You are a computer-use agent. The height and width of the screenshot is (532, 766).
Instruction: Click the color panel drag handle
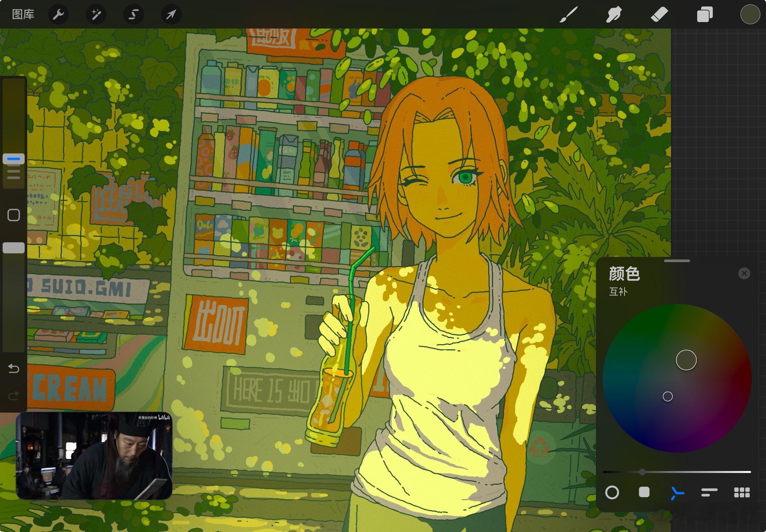(677, 261)
